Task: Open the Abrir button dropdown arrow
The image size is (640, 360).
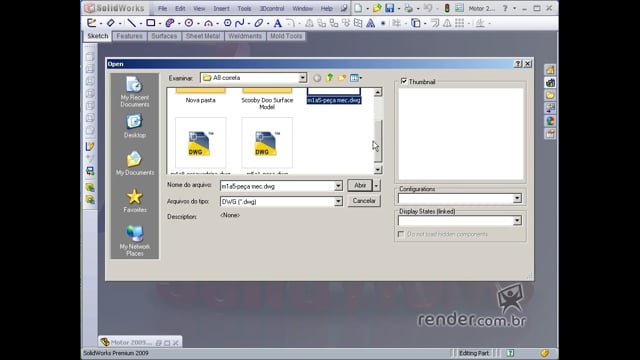Action: pyautogui.click(x=376, y=186)
